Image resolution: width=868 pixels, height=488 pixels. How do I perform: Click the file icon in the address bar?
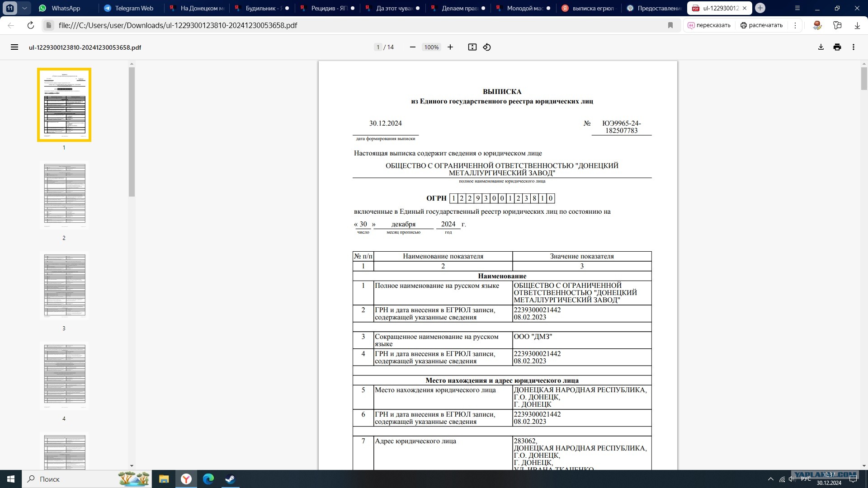(49, 25)
